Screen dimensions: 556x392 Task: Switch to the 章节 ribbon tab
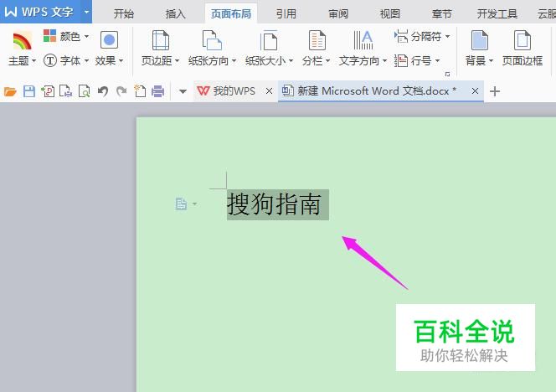coord(442,14)
